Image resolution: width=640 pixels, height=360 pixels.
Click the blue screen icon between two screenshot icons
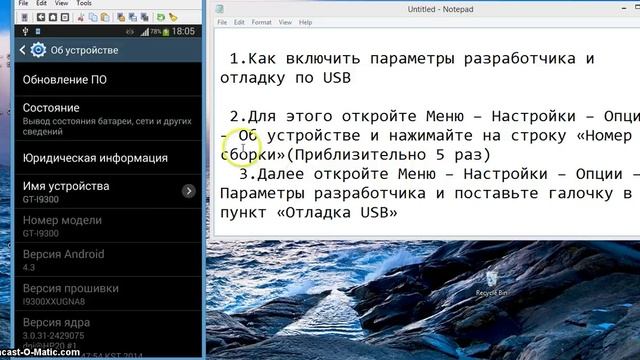(133, 17)
